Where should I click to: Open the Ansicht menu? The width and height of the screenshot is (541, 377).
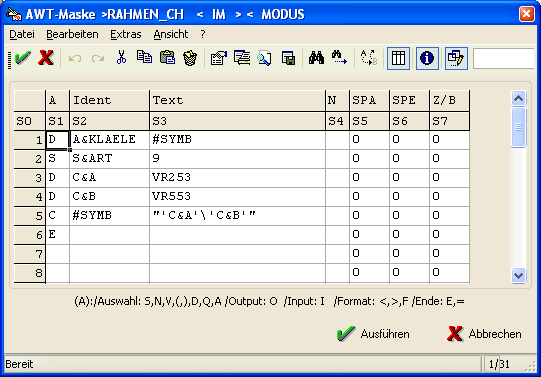point(171,34)
